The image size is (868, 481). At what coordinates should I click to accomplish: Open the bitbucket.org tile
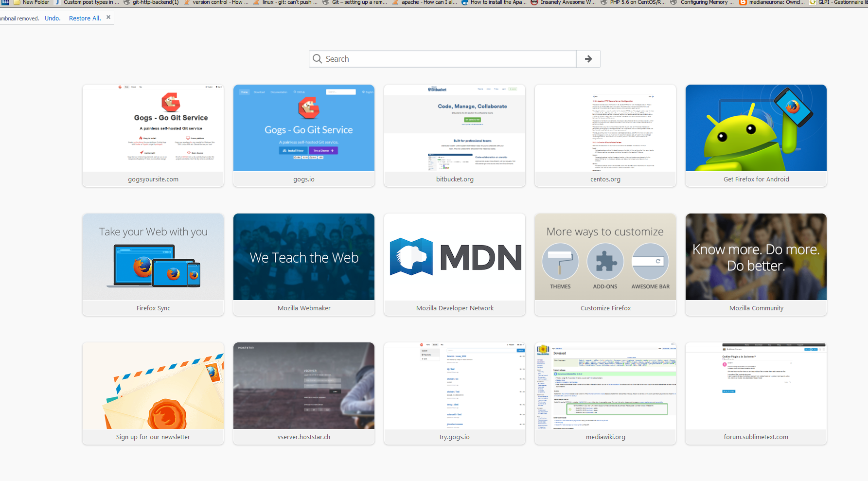pyautogui.click(x=455, y=136)
